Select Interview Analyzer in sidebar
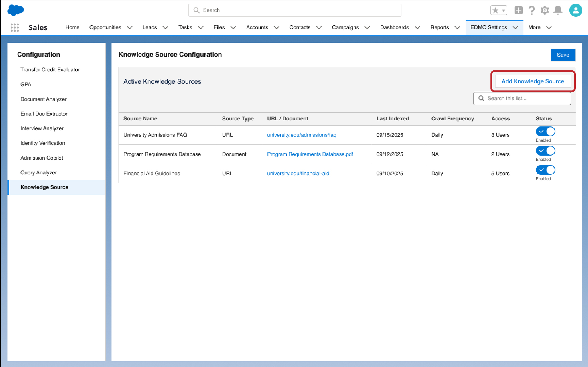The height and width of the screenshot is (367, 588). [42, 128]
